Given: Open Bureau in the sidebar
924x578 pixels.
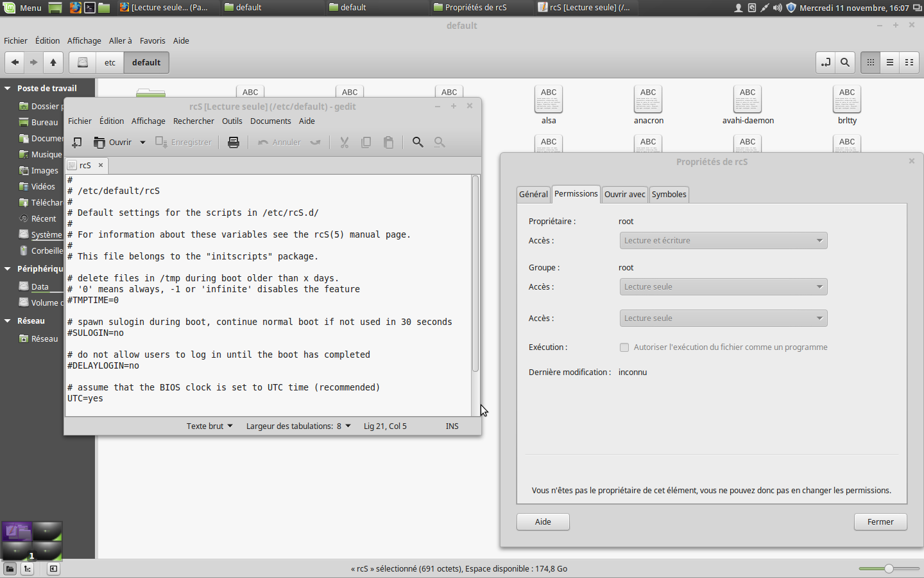Looking at the screenshot, I should click(x=44, y=122).
